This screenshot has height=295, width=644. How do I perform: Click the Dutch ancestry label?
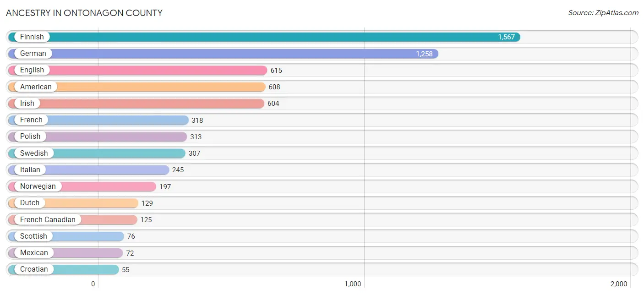coord(30,203)
